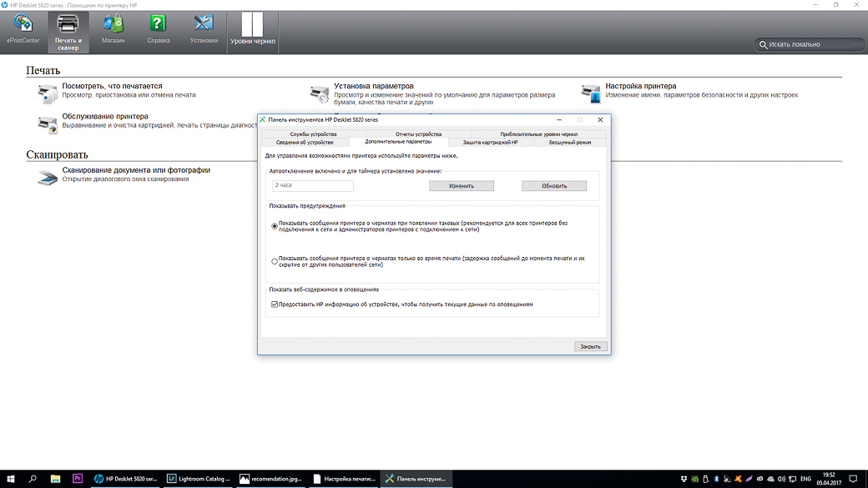Click the HP logo in the title bar
The height and width of the screenshot is (488, 868).
click(x=4, y=5)
